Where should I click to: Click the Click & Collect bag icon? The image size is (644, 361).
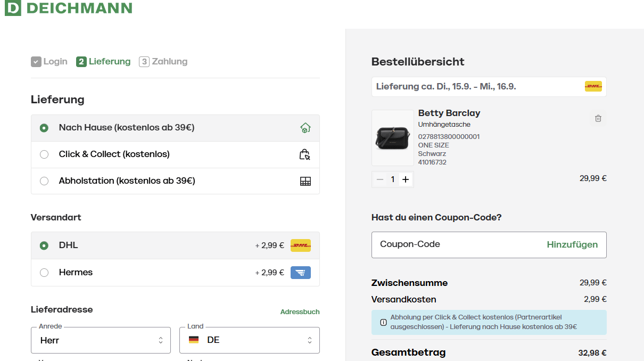click(x=305, y=154)
